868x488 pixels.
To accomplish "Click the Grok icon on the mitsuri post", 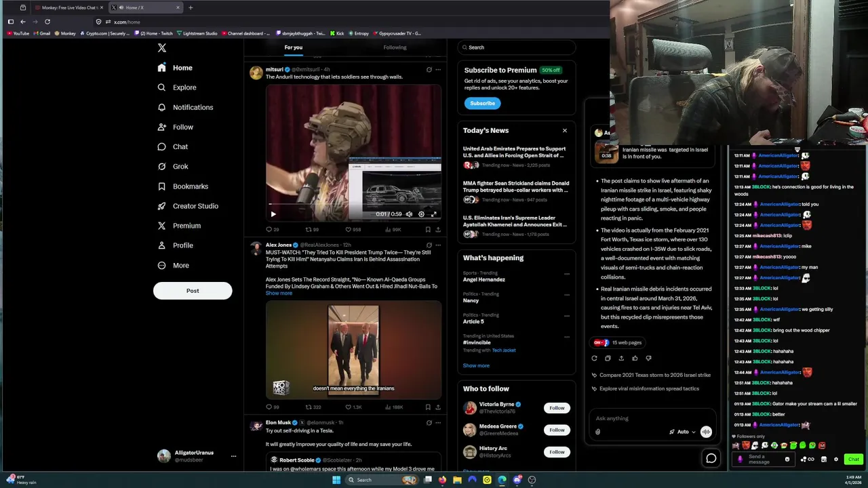I will point(429,69).
